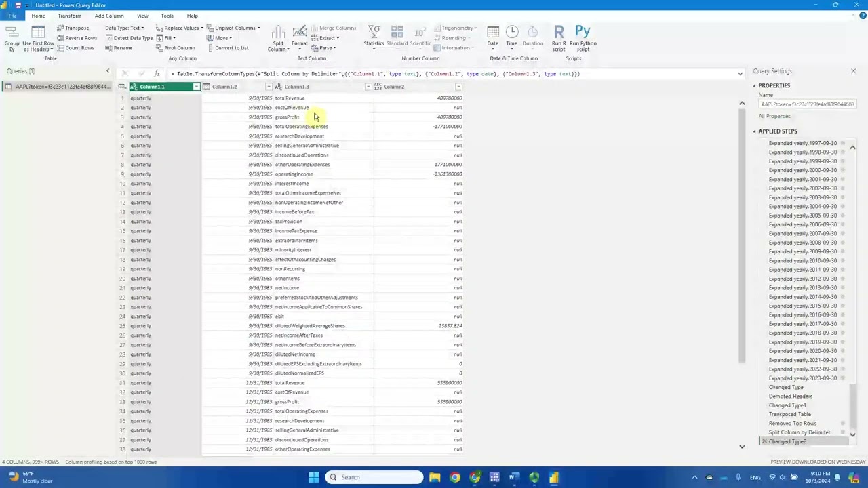
Task: Click the Group By icon
Action: (x=12, y=39)
